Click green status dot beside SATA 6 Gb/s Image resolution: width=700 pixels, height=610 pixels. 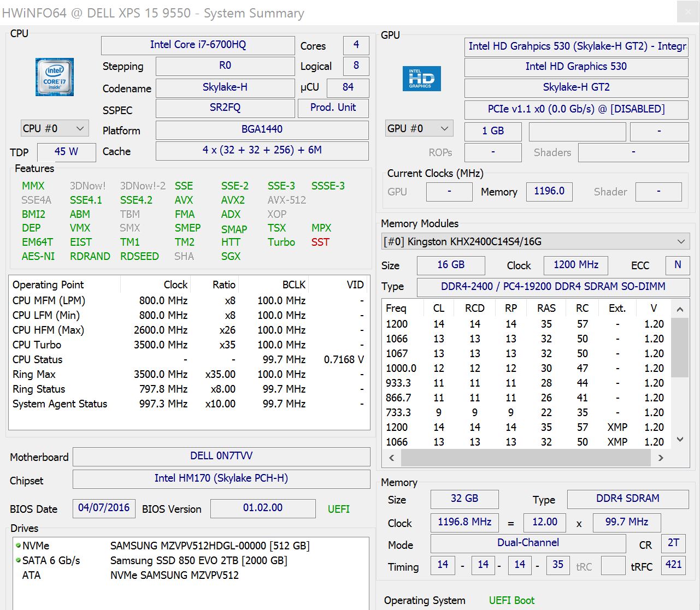coord(18,560)
